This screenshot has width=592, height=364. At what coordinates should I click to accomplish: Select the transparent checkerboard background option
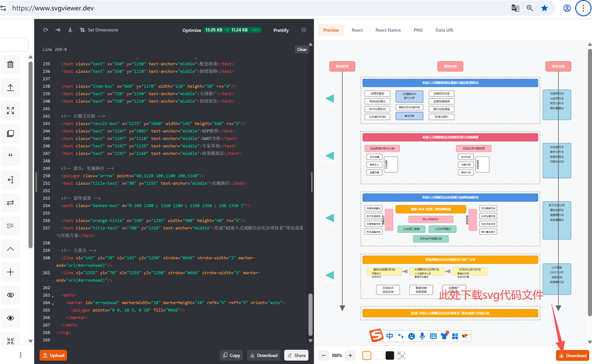[x=402, y=355]
